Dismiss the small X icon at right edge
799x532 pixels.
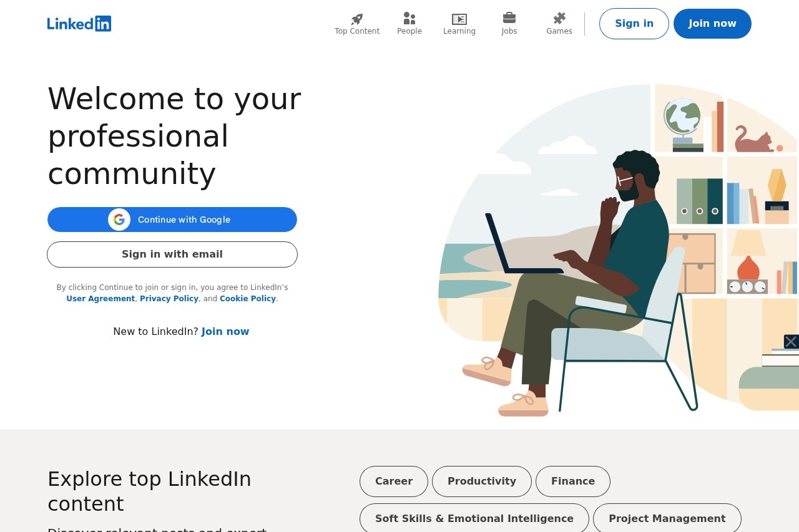(x=791, y=342)
